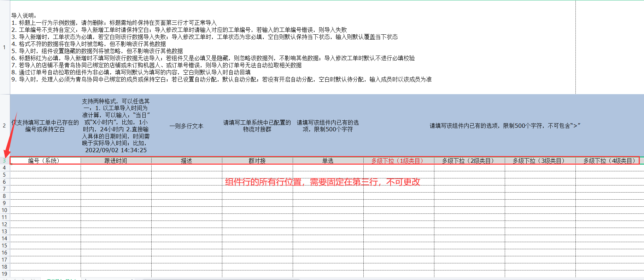Select row 2 via its row header
The image size is (644, 280).
pos(5,126)
